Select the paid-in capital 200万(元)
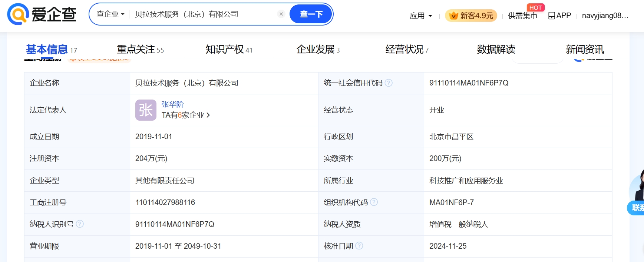This screenshot has width=644, height=262. coord(445,158)
